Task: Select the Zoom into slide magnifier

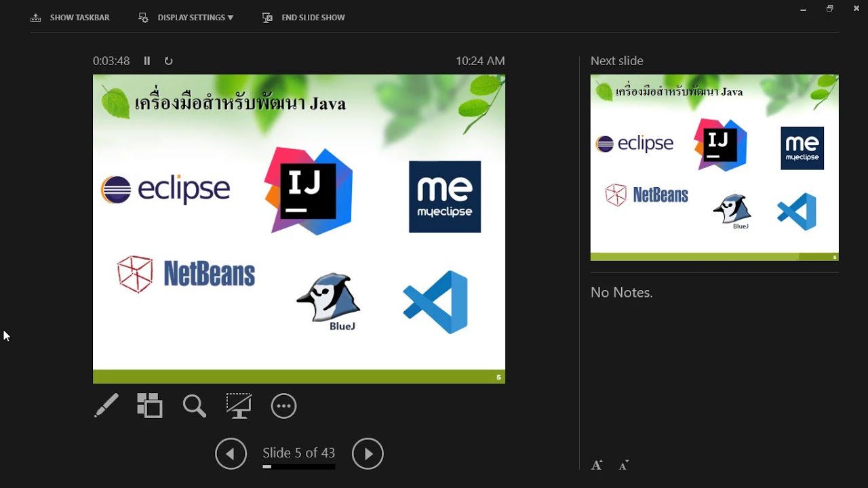Action: (195, 406)
